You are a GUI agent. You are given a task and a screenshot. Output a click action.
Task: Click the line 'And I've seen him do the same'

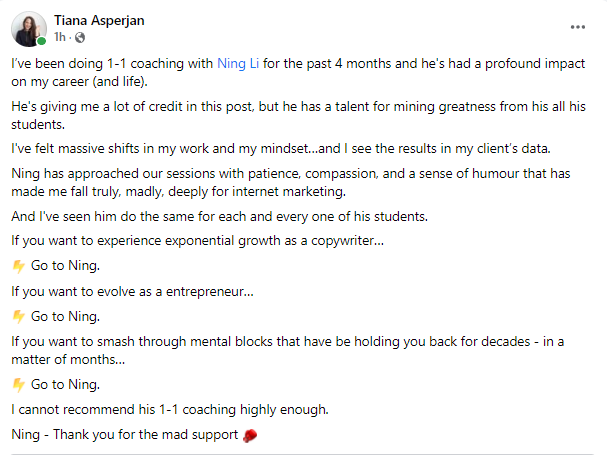[x=218, y=218]
